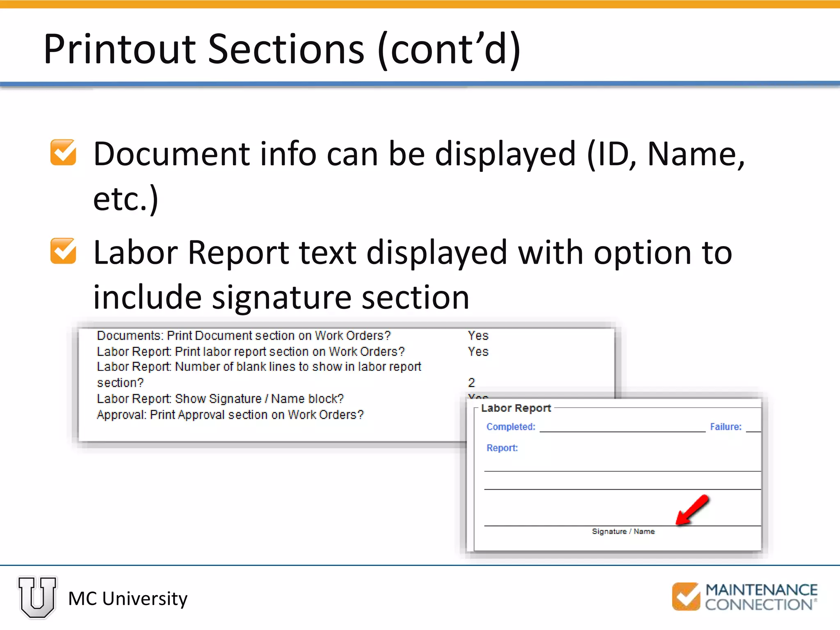840x630 pixels.
Task: Click the 'Yes' value for Documents row
Action: coord(478,336)
